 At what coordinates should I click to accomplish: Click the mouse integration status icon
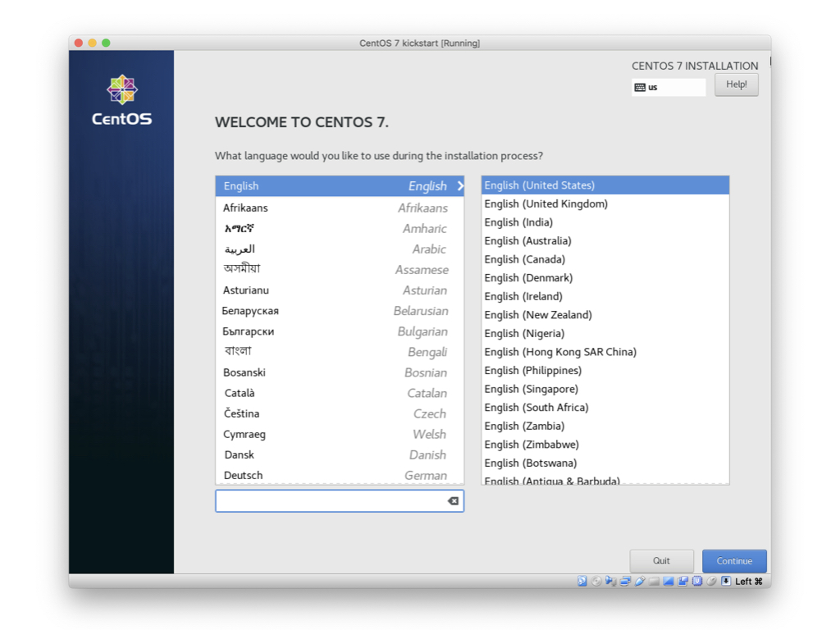[x=710, y=581]
